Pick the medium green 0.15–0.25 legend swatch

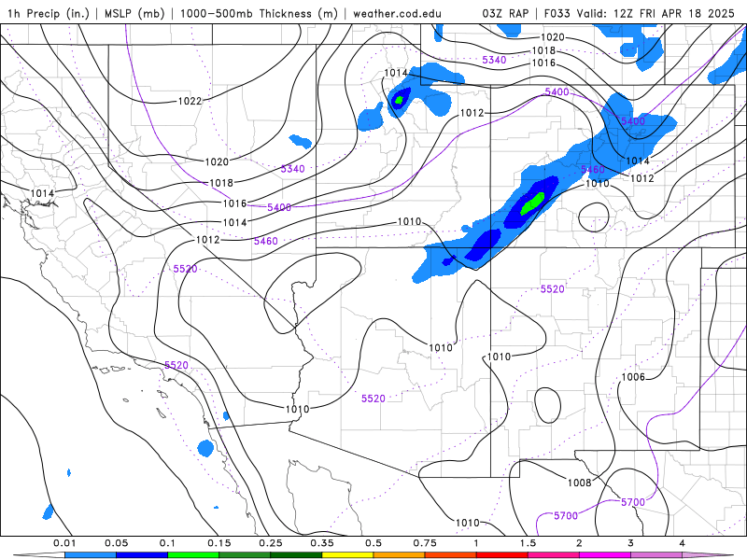(x=245, y=555)
